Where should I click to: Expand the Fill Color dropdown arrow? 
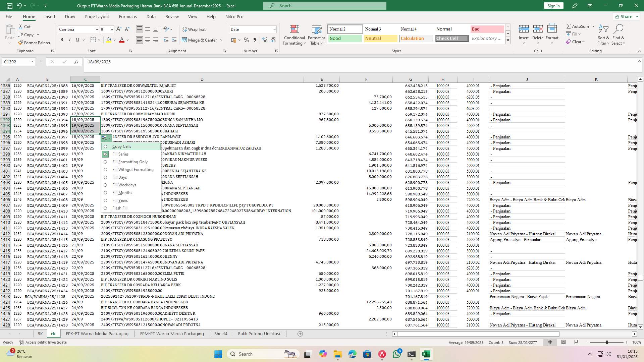tap(114, 40)
